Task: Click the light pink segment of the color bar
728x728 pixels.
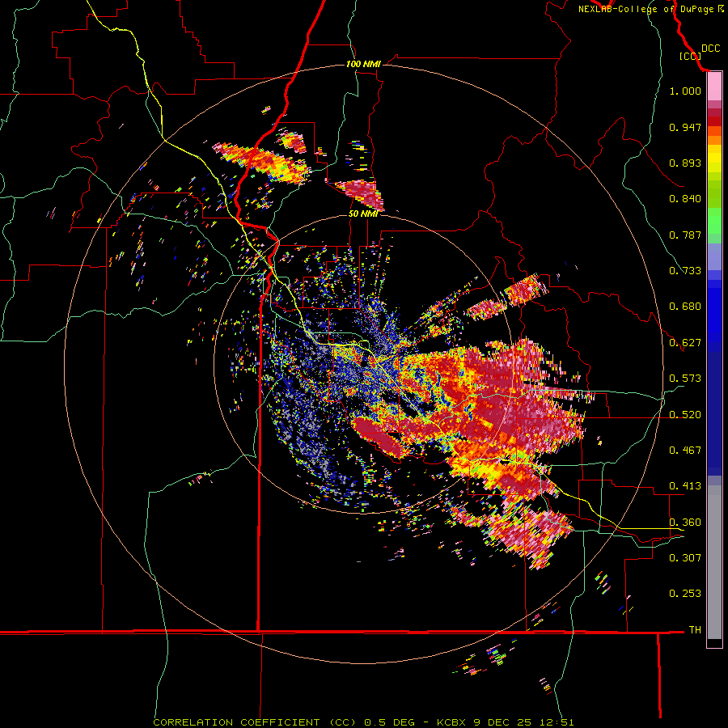Action: (x=714, y=87)
